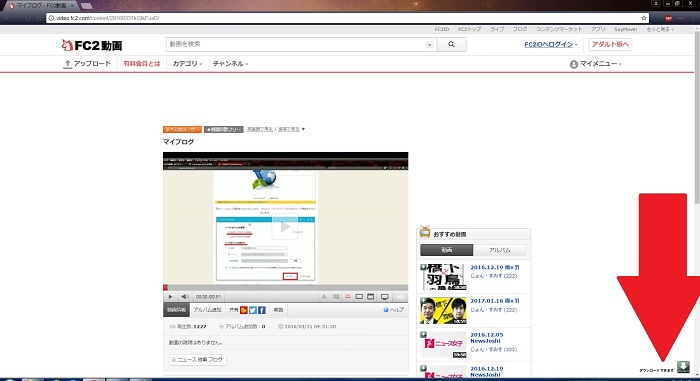Expand the チャンネル dropdown menu
The width and height of the screenshot is (700, 381).
coord(230,64)
